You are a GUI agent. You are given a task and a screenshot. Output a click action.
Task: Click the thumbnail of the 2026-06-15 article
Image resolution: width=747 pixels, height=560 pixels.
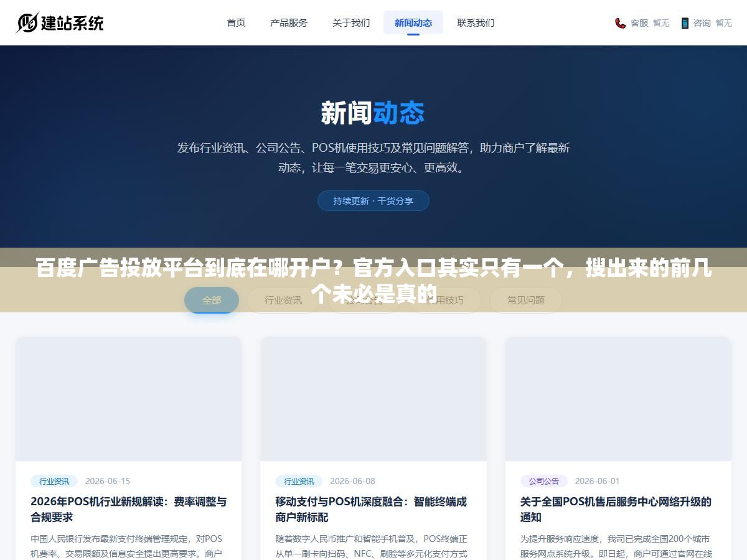129,399
